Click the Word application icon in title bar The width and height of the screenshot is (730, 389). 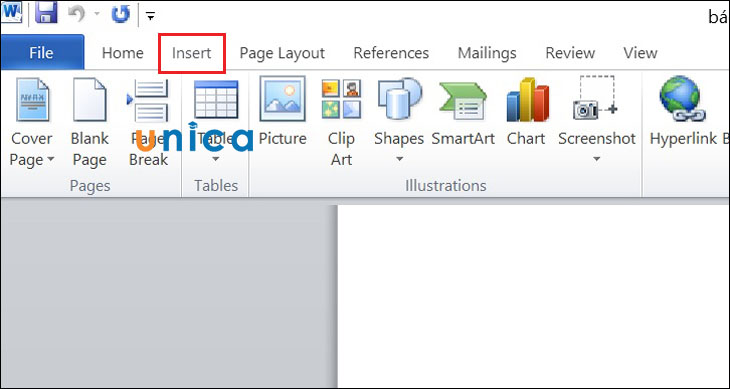click(x=12, y=13)
